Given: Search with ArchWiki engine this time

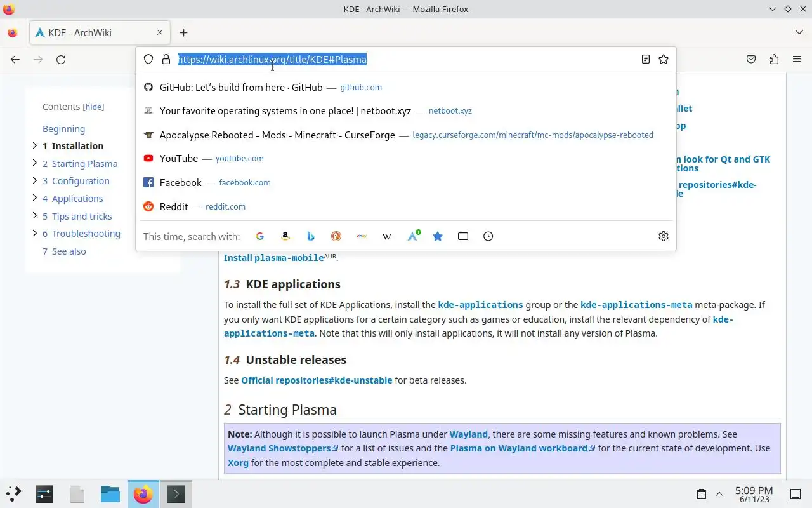Looking at the screenshot, I should click(413, 236).
